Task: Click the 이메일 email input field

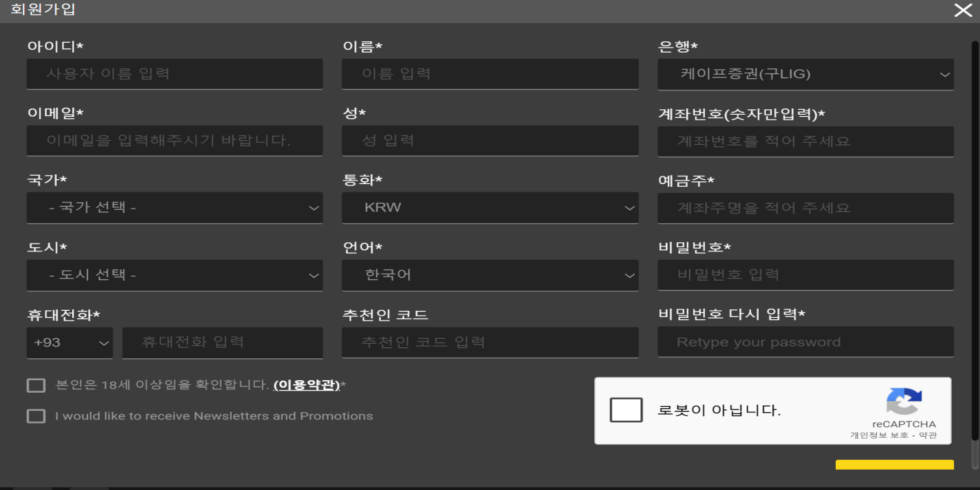Action: point(175,141)
